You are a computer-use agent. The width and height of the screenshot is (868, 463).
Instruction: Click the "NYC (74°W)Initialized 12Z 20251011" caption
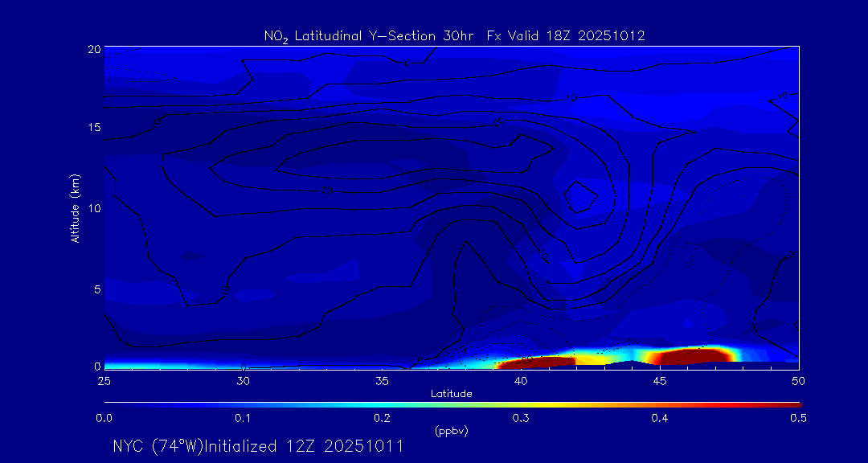[257, 446]
